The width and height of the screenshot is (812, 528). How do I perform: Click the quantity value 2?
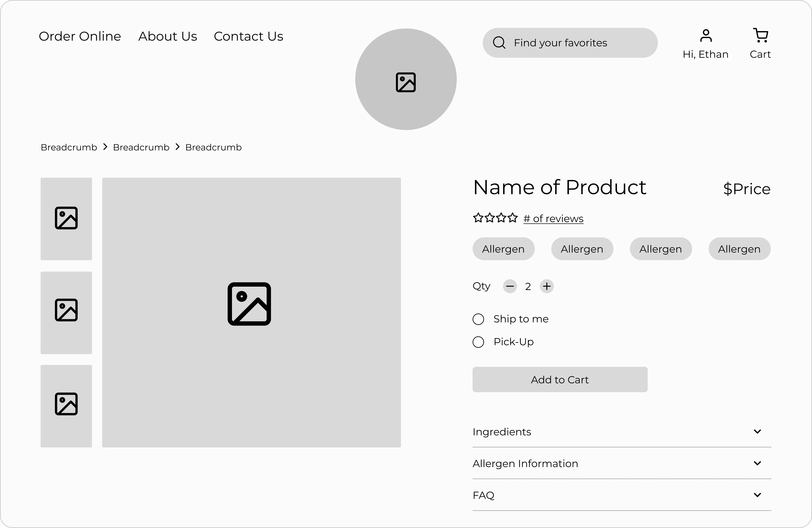click(528, 286)
